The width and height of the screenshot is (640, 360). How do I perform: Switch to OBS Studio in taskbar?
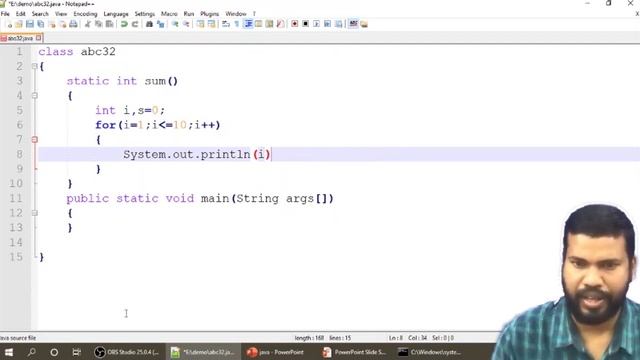(127, 352)
